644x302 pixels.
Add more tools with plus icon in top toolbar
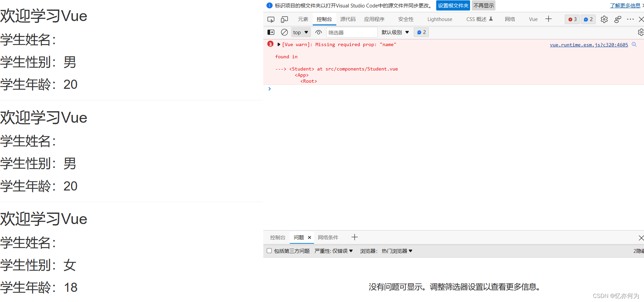(x=549, y=19)
